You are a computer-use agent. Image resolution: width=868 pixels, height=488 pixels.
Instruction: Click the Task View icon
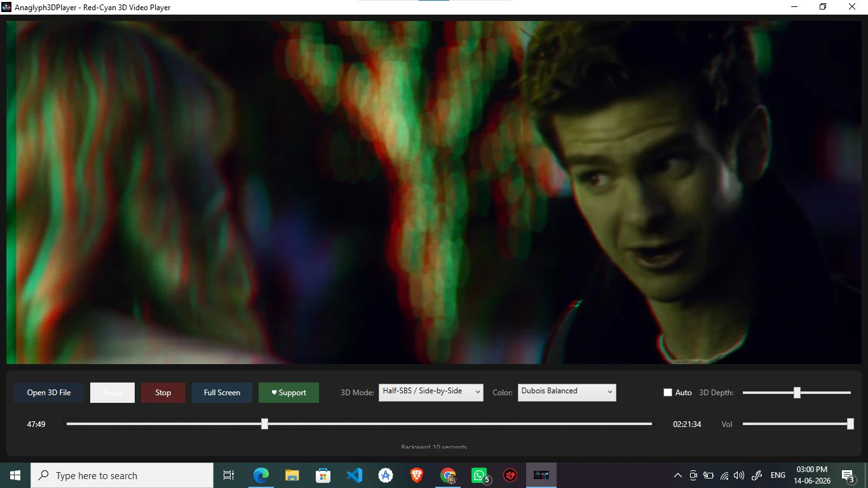(229, 475)
